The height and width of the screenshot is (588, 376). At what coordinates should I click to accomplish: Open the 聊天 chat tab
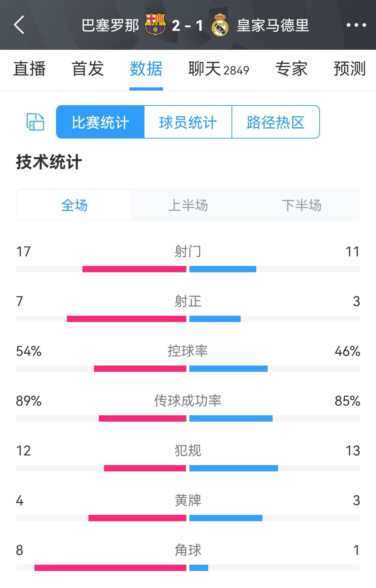tap(219, 69)
